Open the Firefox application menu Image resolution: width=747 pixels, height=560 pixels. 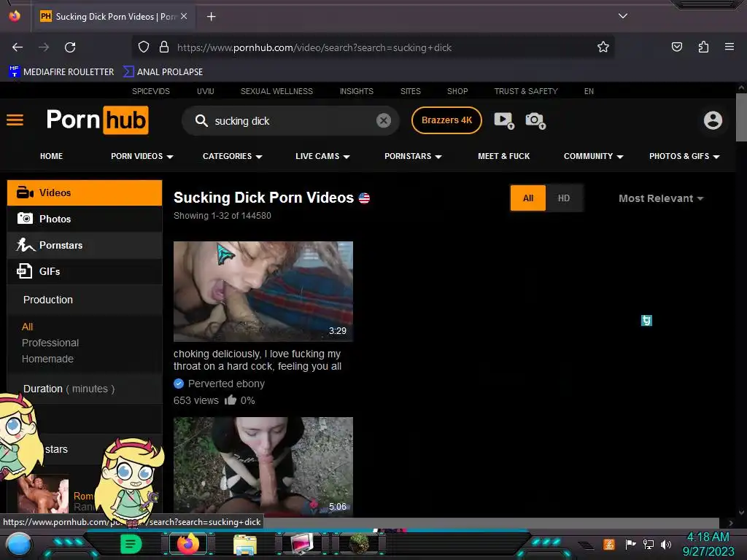(729, 47)
